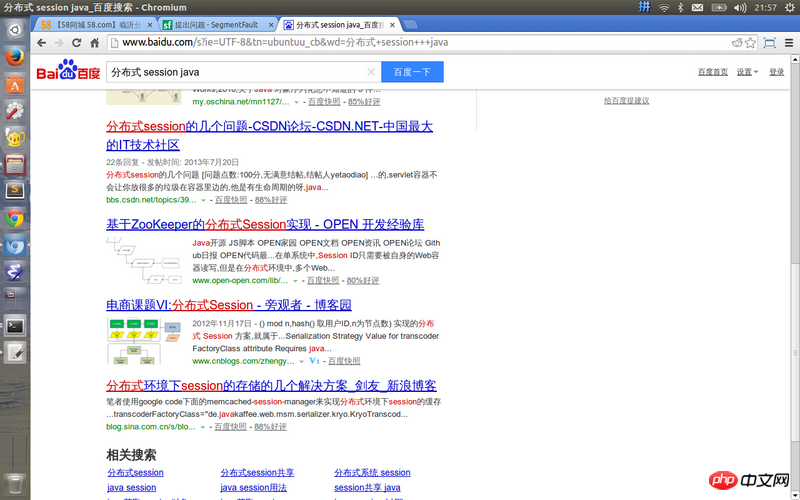
Task: Open 新浪博客 session存储解决方案 result
Action: [271, 385]
